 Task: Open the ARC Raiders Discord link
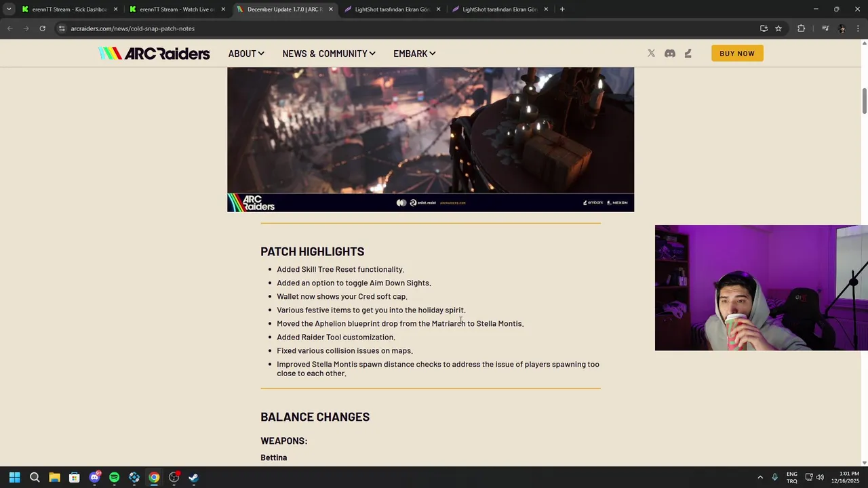(x=670, y=54)
